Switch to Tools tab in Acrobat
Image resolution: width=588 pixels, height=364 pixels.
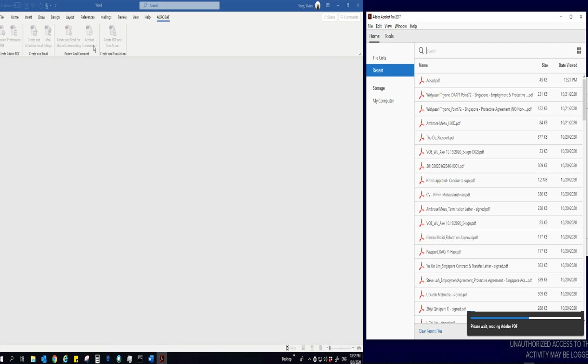tap(389, 36)
